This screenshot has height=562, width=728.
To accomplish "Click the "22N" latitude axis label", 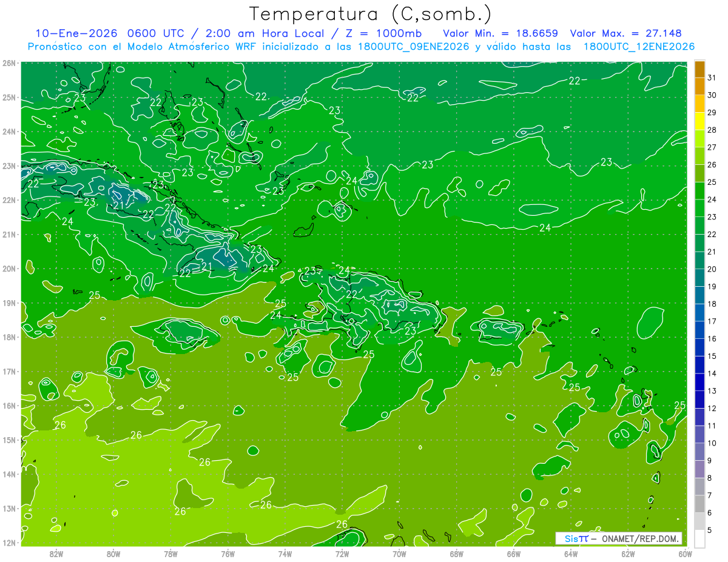I will (8, 200).
